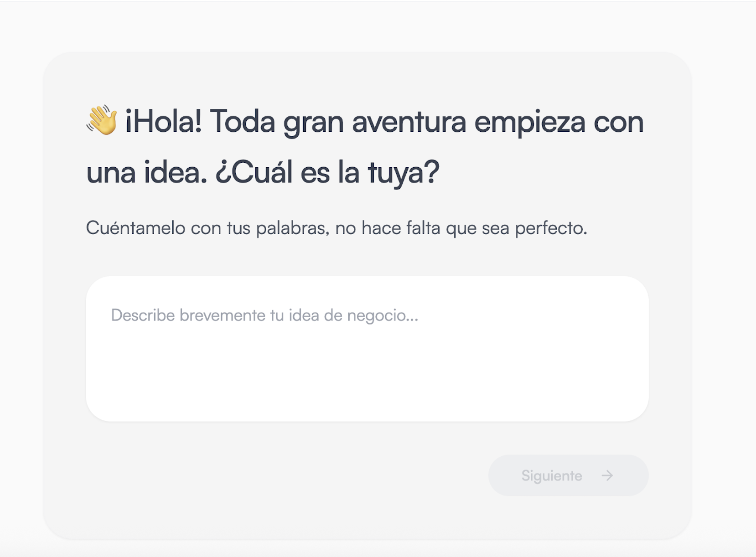Click the word 'negocio...' in the placeholder
Viewport: 756px width, 557px height.
[x=382, y=315]
